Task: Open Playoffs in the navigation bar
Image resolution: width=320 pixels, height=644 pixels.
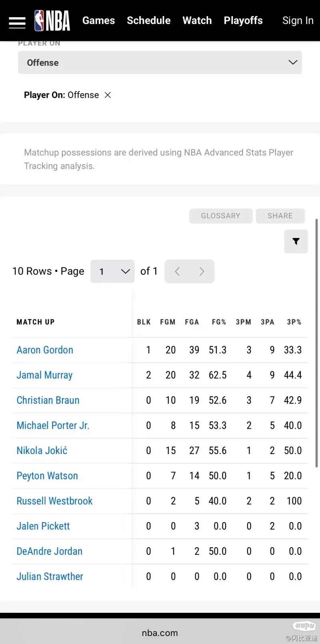Action: [x=243, y=20]
